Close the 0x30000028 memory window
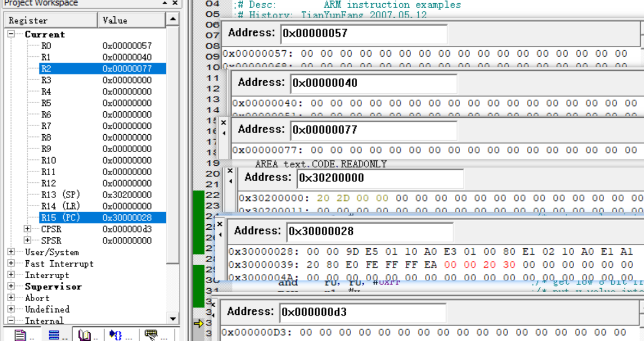644x341 pixels. click(220, 224)
